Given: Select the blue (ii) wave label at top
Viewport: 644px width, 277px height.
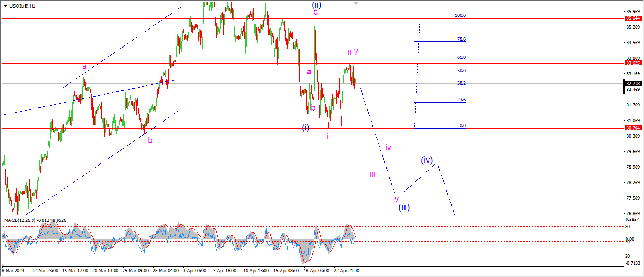Looking at the screenshot, I should [316, 5].
